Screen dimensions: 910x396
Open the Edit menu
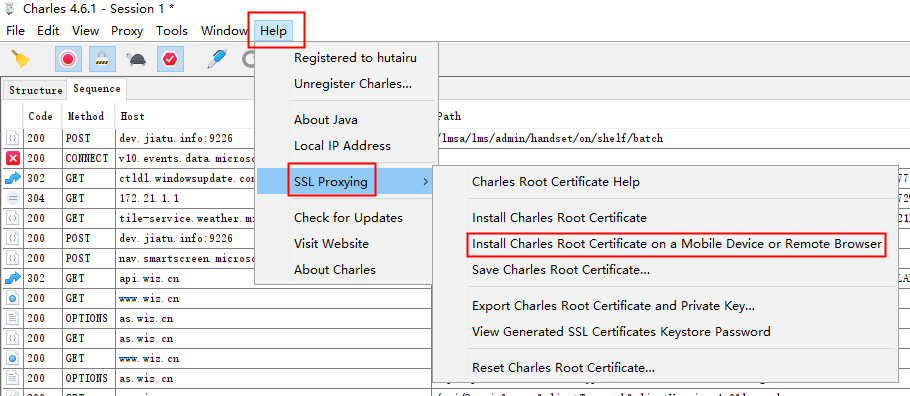click(x=48, y=31)
